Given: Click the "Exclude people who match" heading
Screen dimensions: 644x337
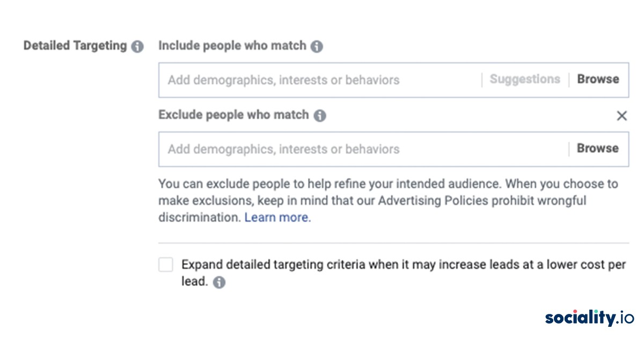Looking at the screenshot, I should click(232, 115).
